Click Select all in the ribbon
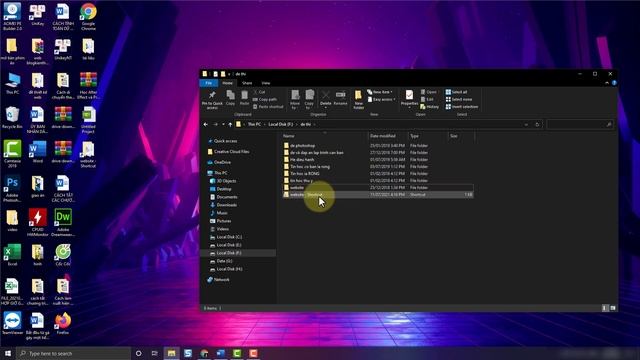 point(456,92)
